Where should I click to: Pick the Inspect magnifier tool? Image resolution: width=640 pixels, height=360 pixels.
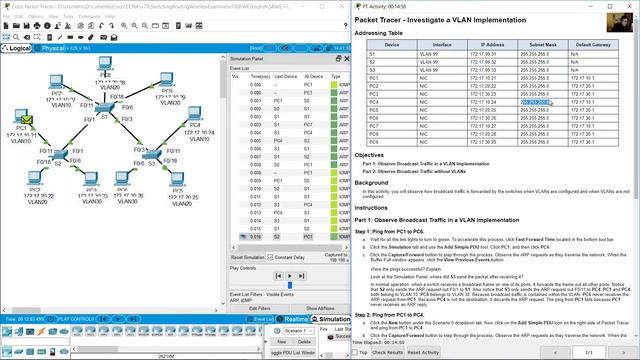(x=16, y=37)
